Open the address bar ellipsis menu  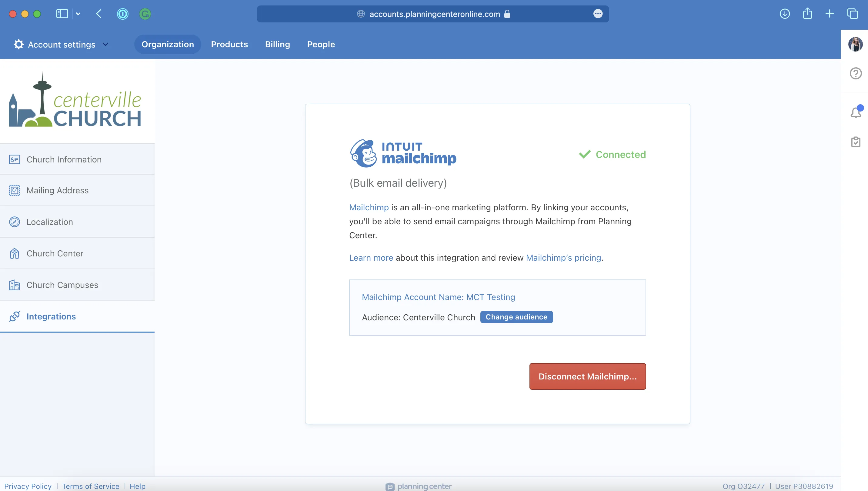[x=598, y=14]
